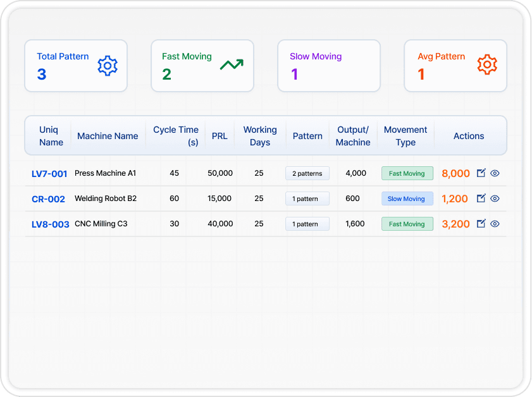Viewport: 532px width, 397px height.
Task: Click the '1 pattern' badge for CNC Milling C3
Action: [307, 224]
